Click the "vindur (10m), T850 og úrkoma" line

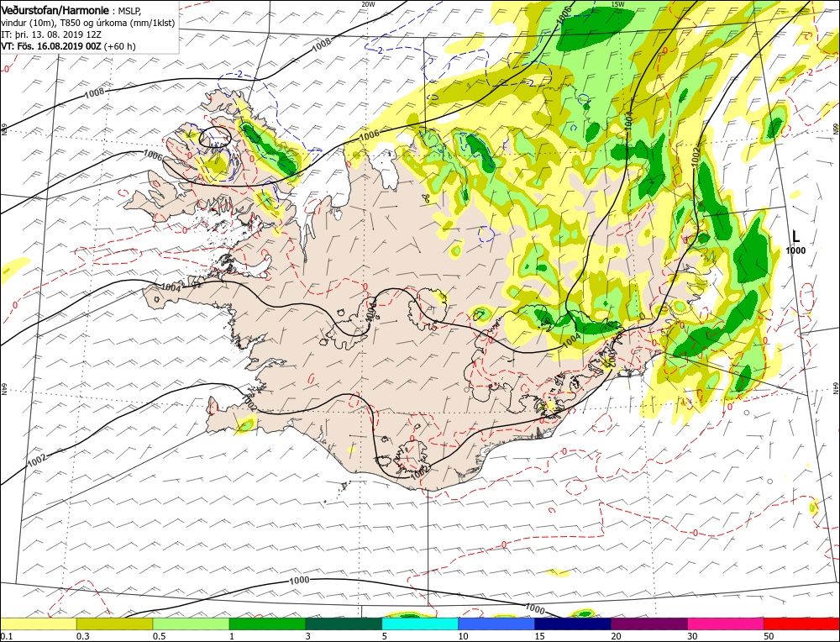87,23
